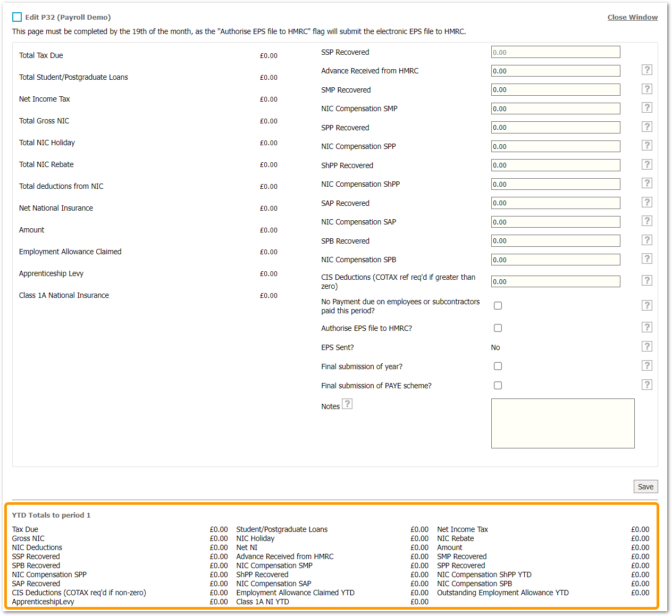
Task: Open the Notes help icon
Action: (347, 404)
